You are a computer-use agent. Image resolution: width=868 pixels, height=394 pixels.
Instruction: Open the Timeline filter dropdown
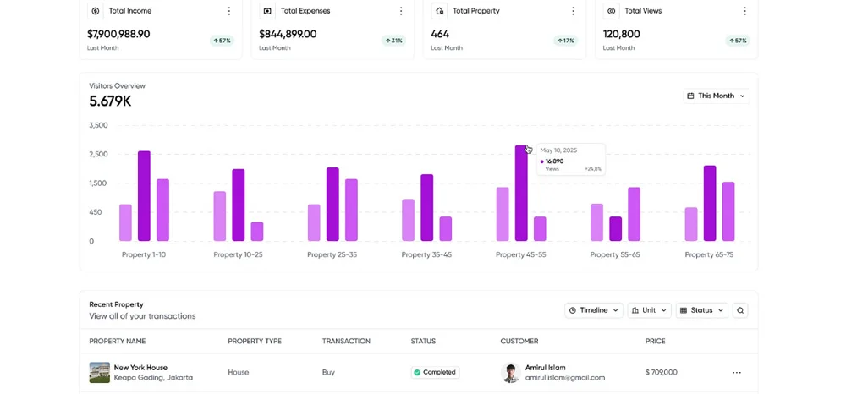[x=593, y=310]
